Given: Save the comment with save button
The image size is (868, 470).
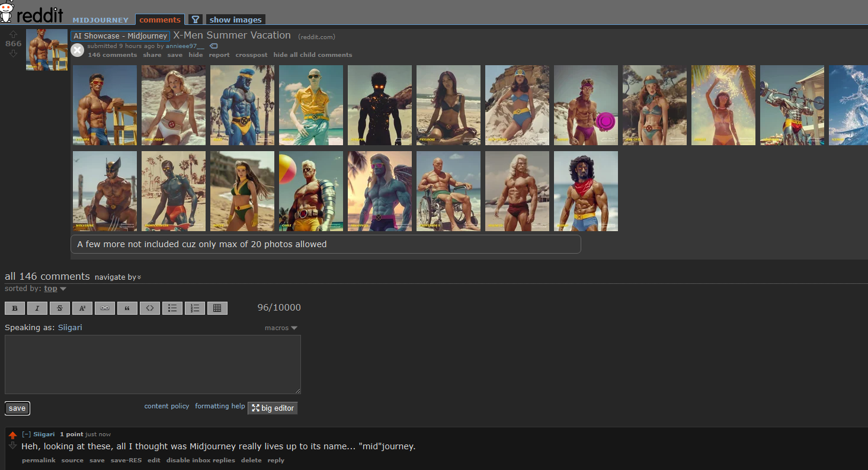Looking at the screenshot, I should (x=17, y=408).
